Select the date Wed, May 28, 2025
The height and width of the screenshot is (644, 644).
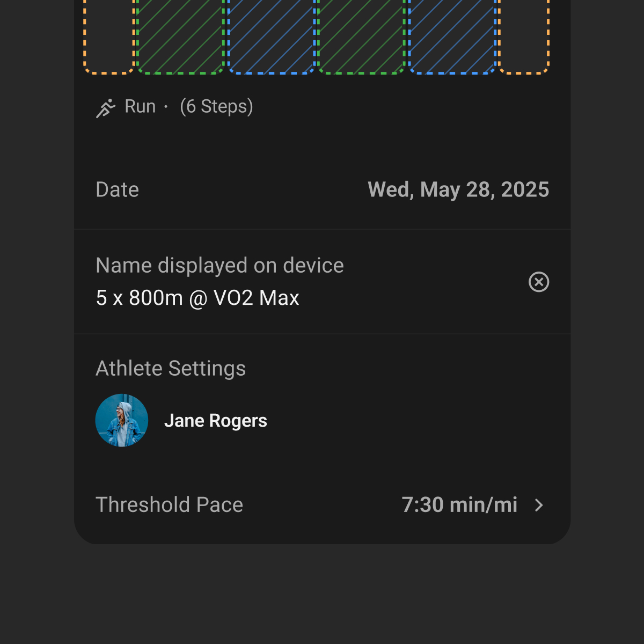tap(458, 190)
